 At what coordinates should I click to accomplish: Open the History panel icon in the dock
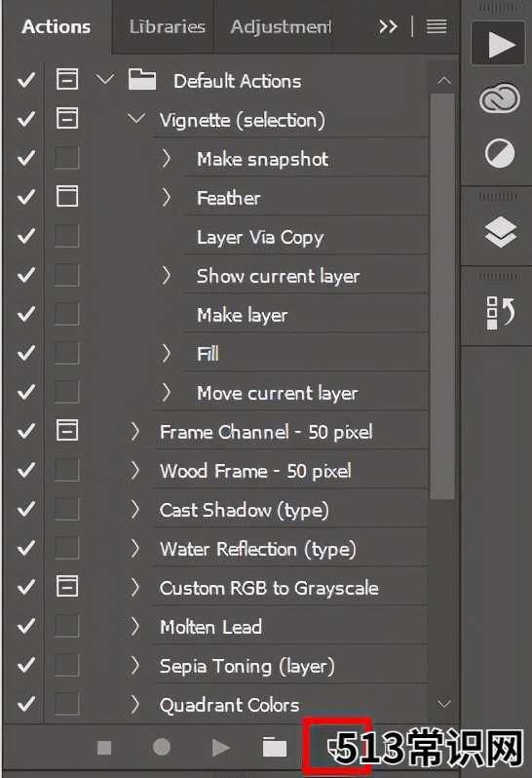pos(500,312)
